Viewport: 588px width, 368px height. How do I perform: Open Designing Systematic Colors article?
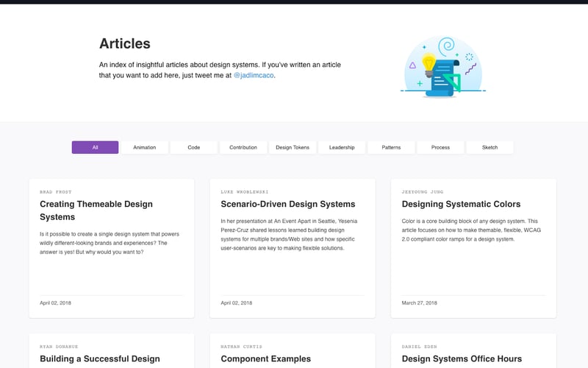click(461, 204)
